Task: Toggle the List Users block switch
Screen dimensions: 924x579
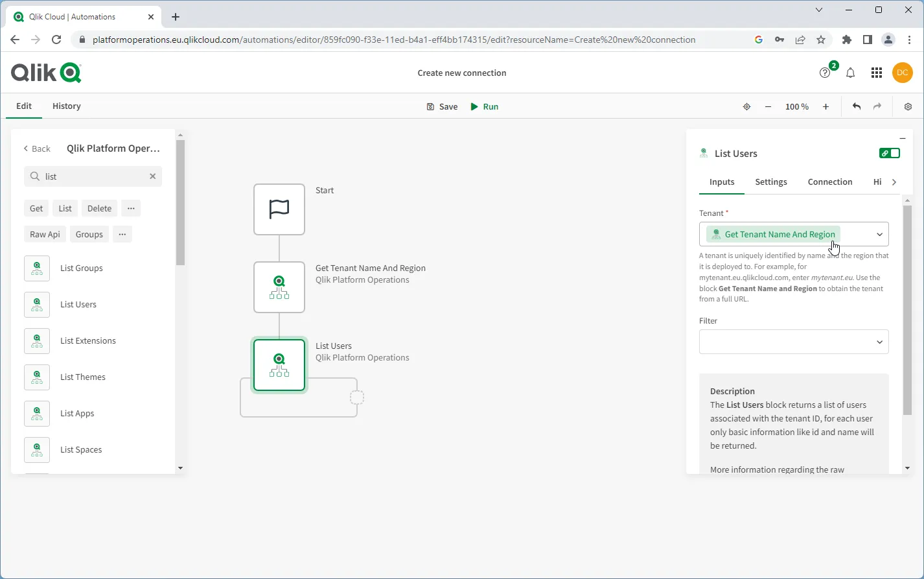Action: click(x=889, y=153)
